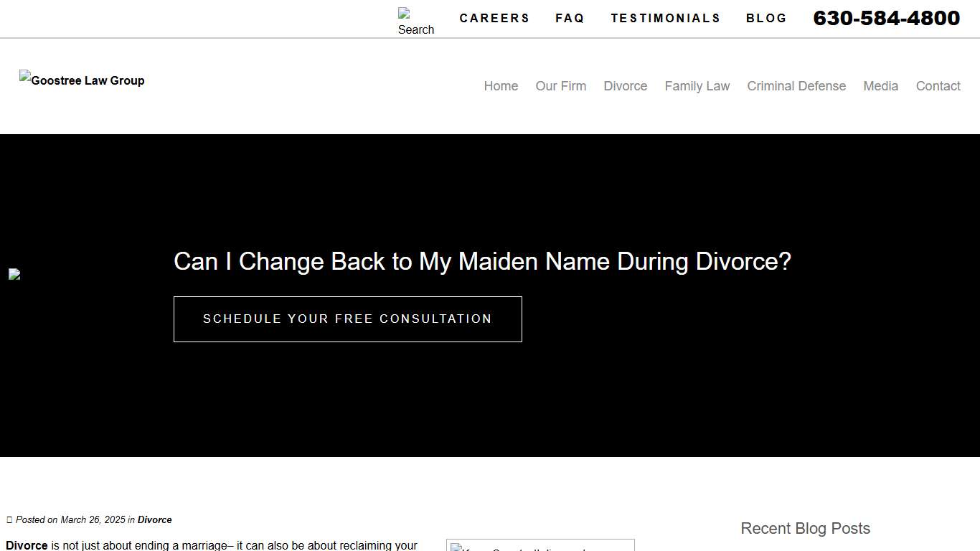Viewport: 980px width, 551px height.
Task: Open the CAREERS page
Action: pyautogui.click(x=494, y=18)
